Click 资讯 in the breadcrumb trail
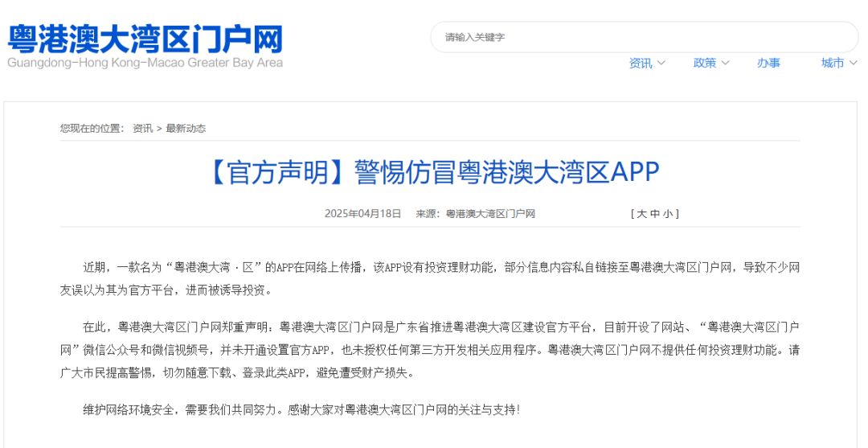The height and width of the screenshot is (448, 868). point(143,128)
